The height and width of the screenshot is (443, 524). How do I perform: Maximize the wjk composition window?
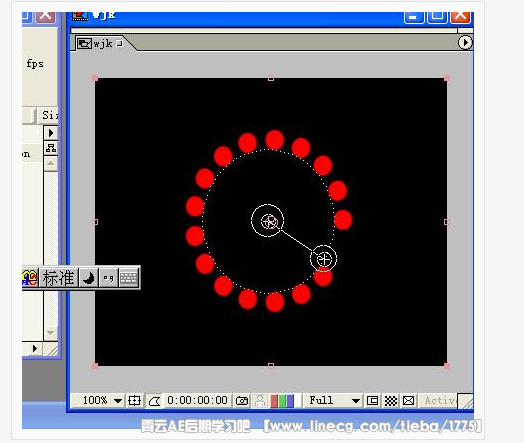click(437, 17)
